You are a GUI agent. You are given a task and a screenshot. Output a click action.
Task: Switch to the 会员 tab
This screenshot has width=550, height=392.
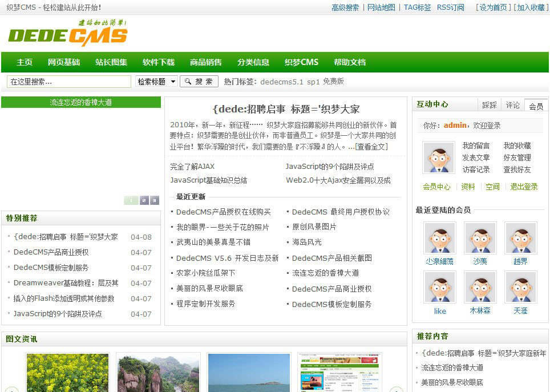pyautogui.click(x=536, y=106)
